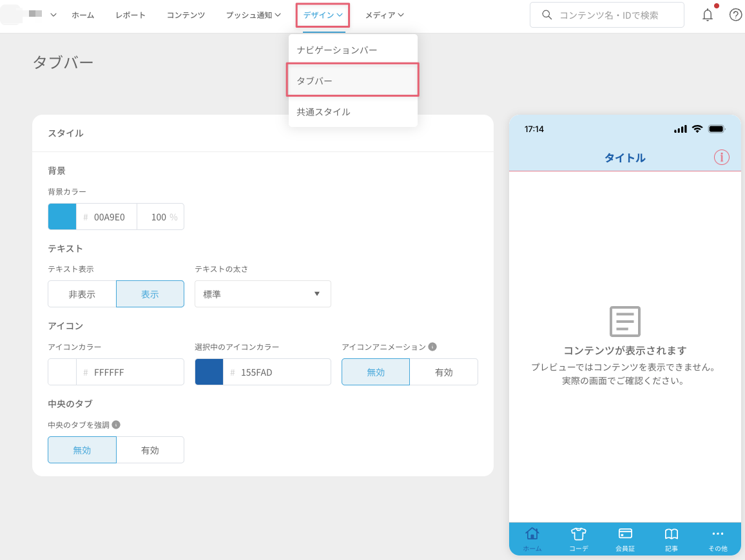Expand the account switcher chevron
This screenshot has height=560, width=745.
click(53, 15)
